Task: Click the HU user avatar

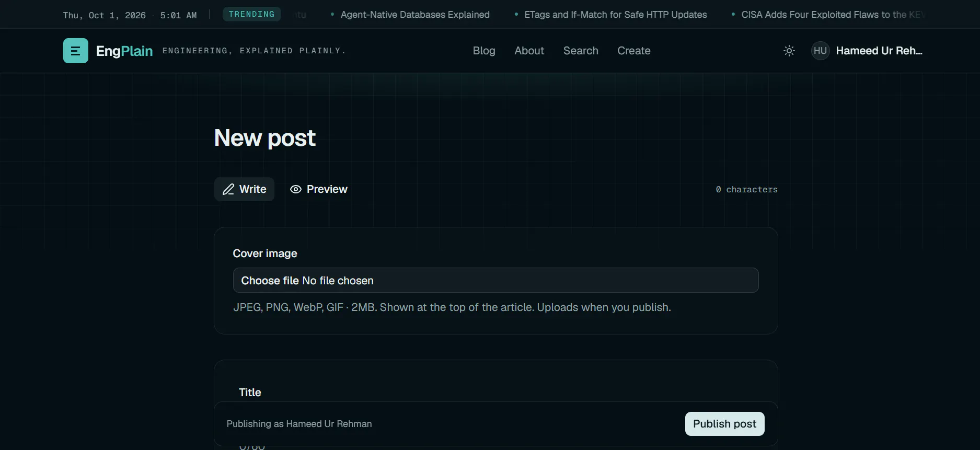Action: pyautogui.click(x=820, y=51)
